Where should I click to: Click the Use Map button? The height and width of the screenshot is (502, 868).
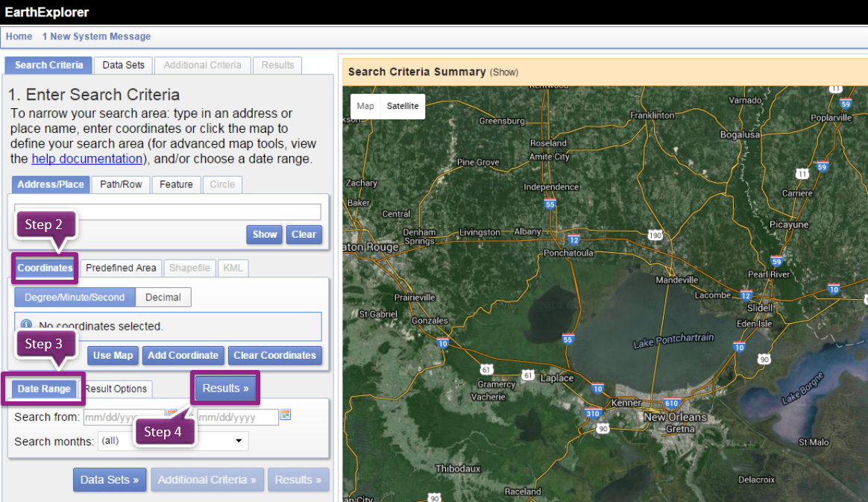click(x=113, y=355)
